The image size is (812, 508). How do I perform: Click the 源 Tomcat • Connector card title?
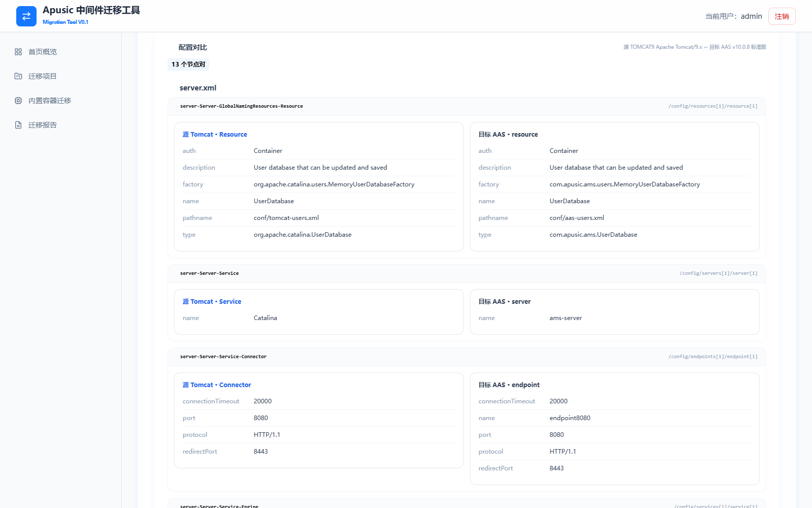(217, 385)
